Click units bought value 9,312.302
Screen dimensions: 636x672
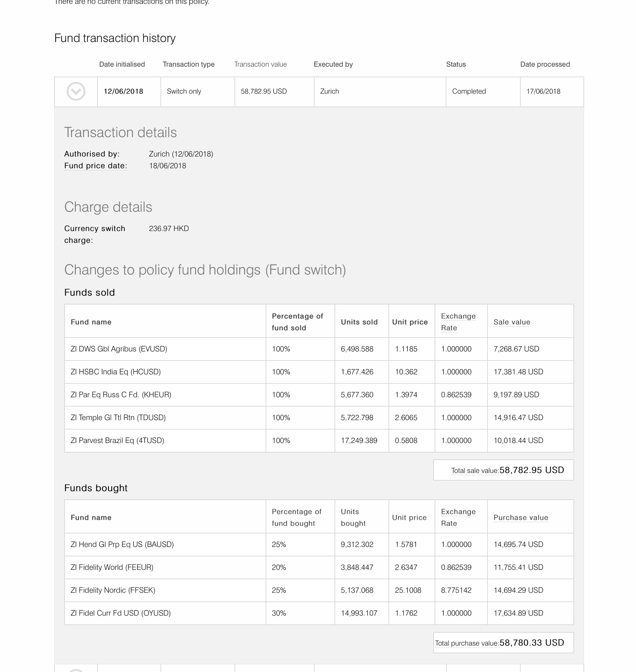357,544
